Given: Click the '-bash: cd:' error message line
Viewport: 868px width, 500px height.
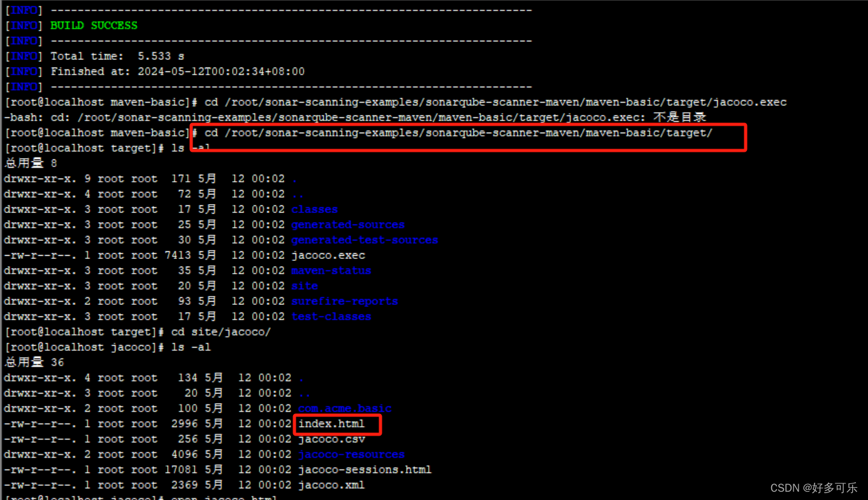Looking at the screenshot, I should pos(355,117).
